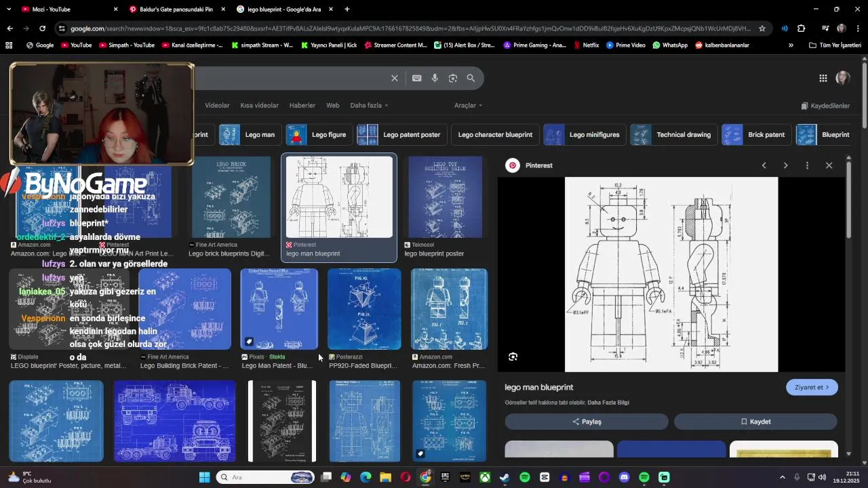Show next image in preview panel
The image size is (868, 488).
(x=785, y=165)
